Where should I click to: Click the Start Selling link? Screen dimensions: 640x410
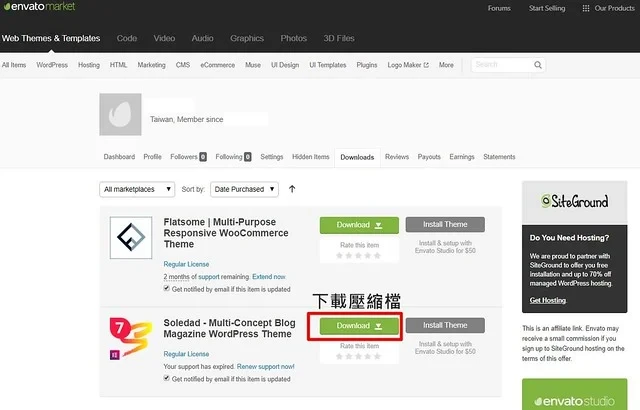[547, 8]
